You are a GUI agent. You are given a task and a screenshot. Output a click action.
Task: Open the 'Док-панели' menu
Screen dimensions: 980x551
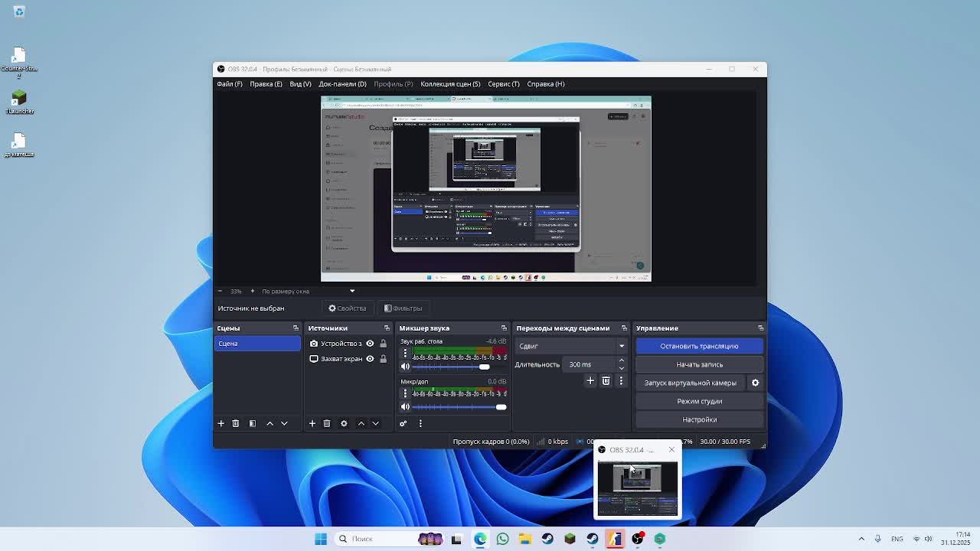tap(342, 84)
